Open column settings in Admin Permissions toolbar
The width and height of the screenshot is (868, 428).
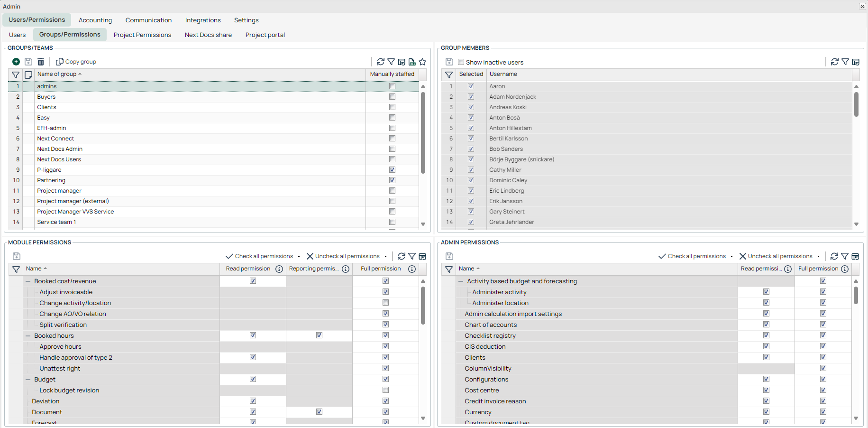pyautogui.click(x=855, y=256)
